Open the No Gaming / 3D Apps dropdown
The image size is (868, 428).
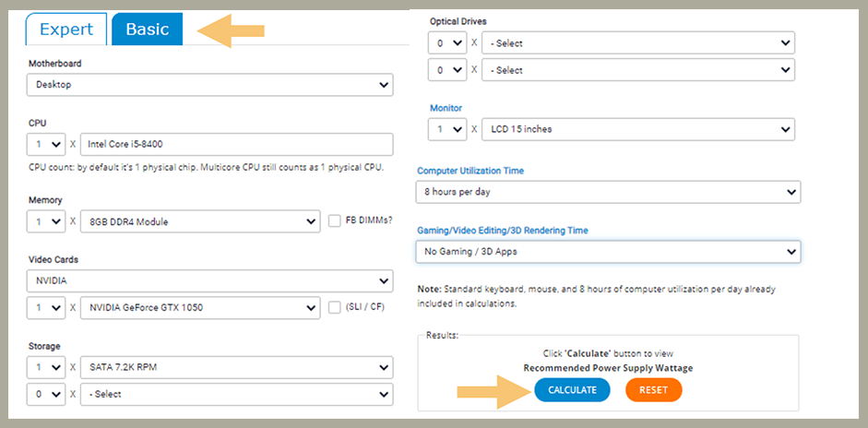tap(609, 252)
